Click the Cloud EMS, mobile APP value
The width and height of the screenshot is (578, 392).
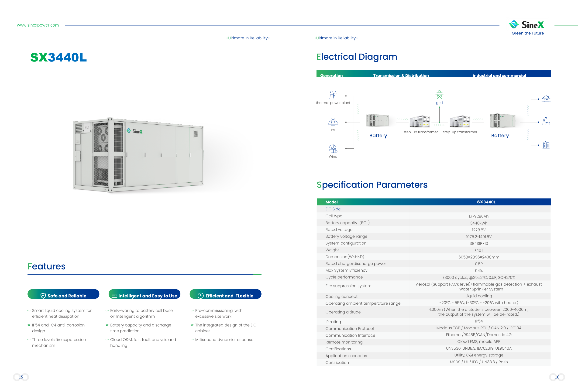[x=478, y=341]
